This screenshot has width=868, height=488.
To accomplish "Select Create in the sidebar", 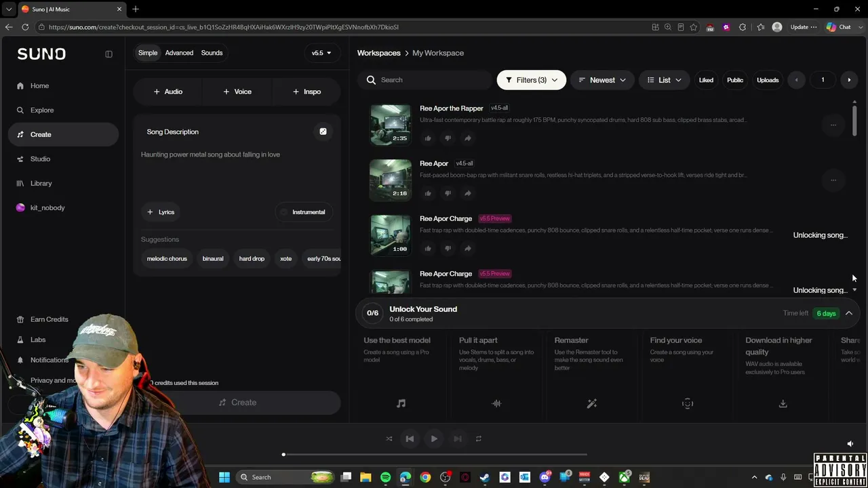I will pyautogui.click(x=63, y=134).
